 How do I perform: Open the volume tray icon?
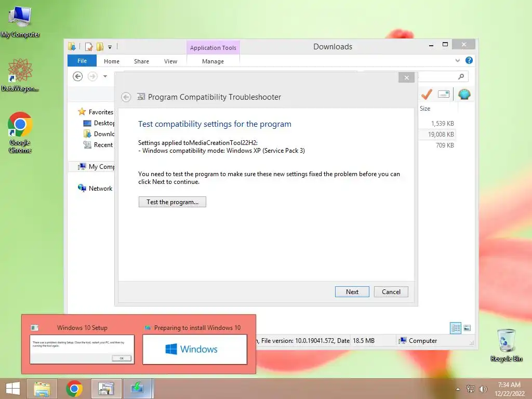(x=483, y=389)
